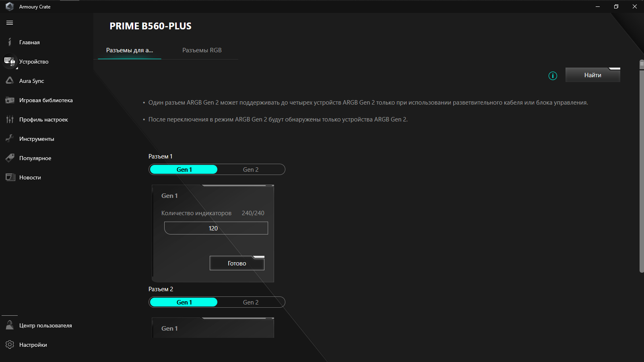This screenshot has height=362, width=644.
Task: Switch to Разъемы для а... tab
Action: point(130,50)
